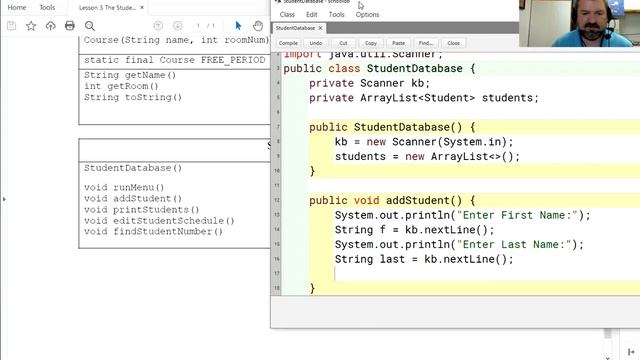
Task: Open the Tools tab in PDF viewer
Action: coord(47,7)
